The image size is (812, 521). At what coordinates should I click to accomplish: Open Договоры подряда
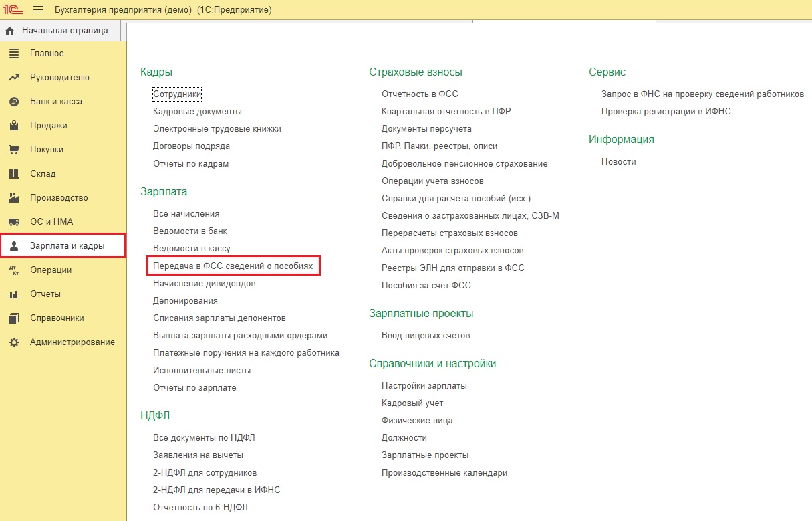191,146
